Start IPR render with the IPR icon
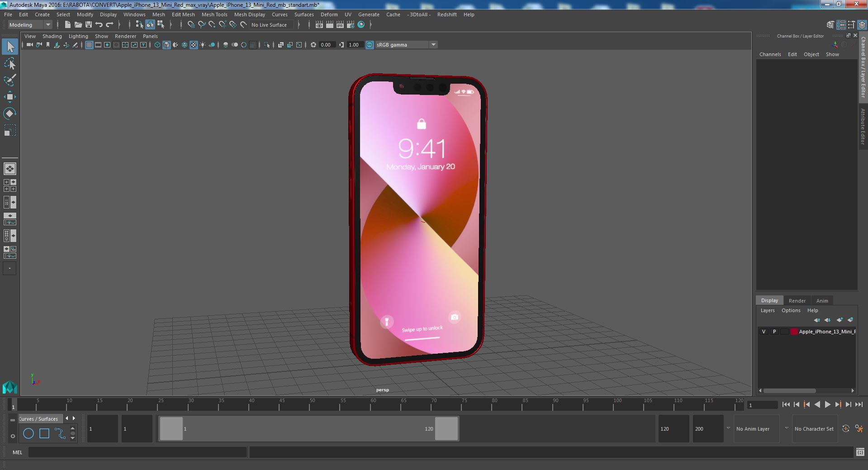This screenshot has height=470, width=868. (340, 25)
